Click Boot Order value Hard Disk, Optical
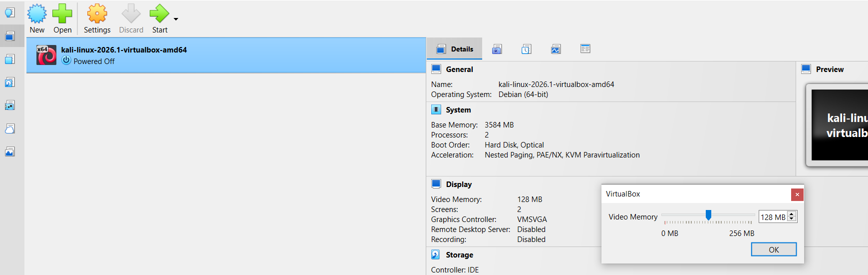Image resolution: width=868 pixels, height=275 pixels. point(514,145)
